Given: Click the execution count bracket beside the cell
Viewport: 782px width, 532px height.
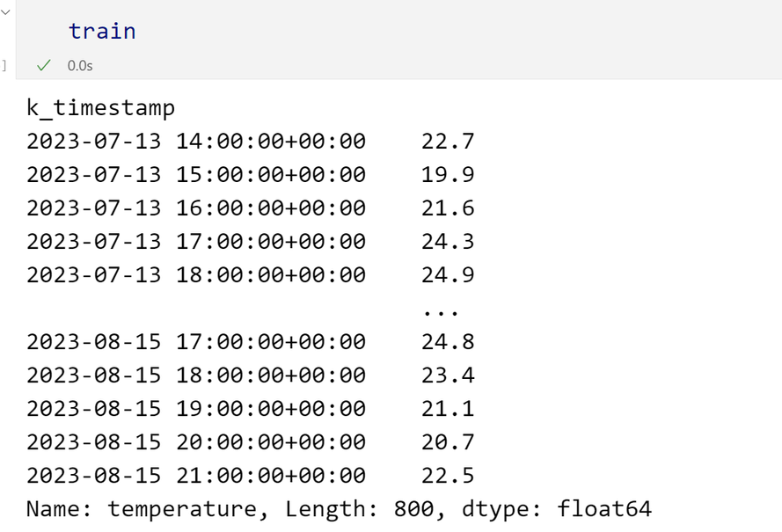Looking at the screenshot, I should pyautogui.click(x=4, y=65).
